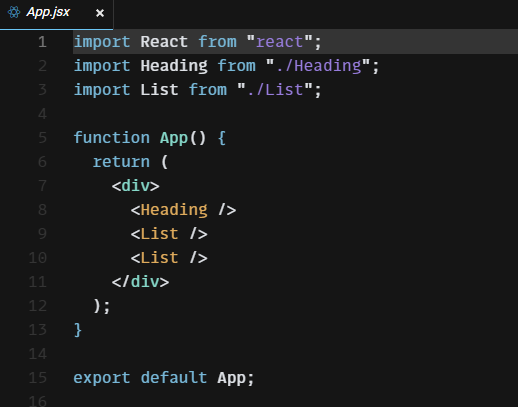Click the word React in line 1
Screen dimensions: 518x407
[x=164, y=42]
